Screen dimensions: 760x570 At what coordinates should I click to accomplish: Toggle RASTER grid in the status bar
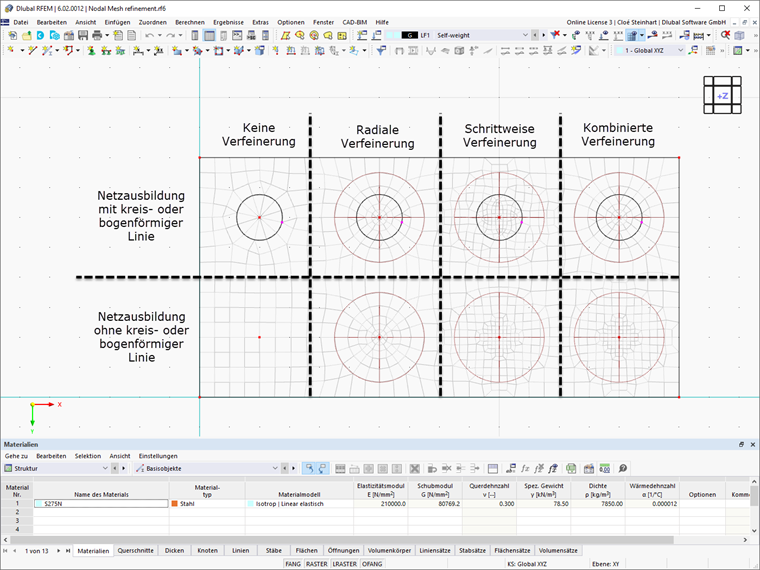pyautogui.click(x=317, y=564)
